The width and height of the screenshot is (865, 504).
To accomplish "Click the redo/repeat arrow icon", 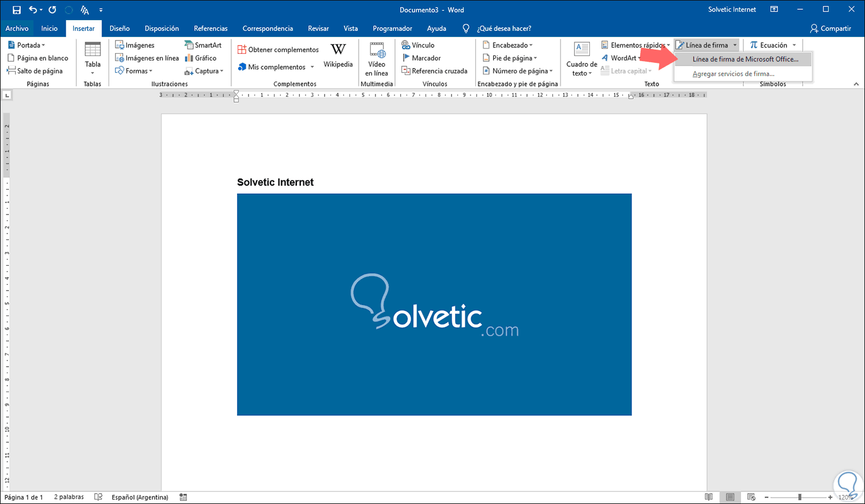I will (x=52, y=10).
